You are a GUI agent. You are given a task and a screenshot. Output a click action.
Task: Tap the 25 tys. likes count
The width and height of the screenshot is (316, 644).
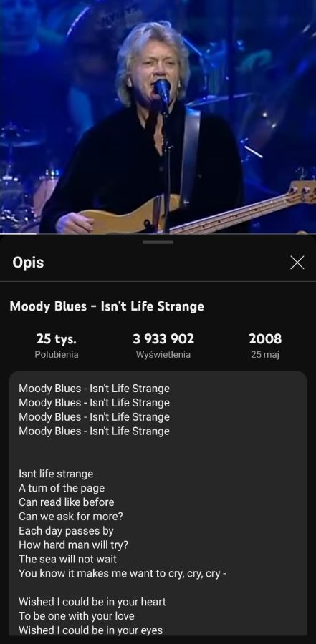click(x=56, y=339)
